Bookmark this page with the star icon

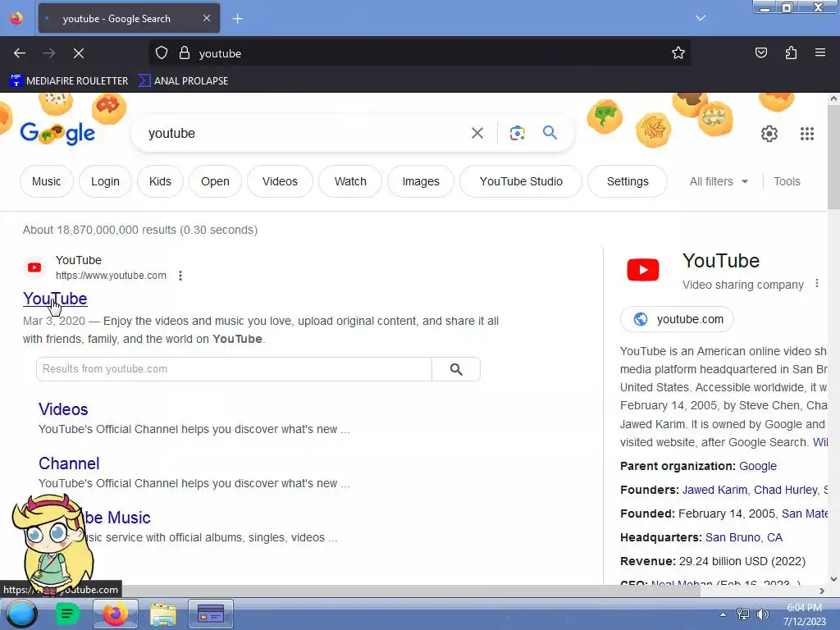click(x=678, y=53)
